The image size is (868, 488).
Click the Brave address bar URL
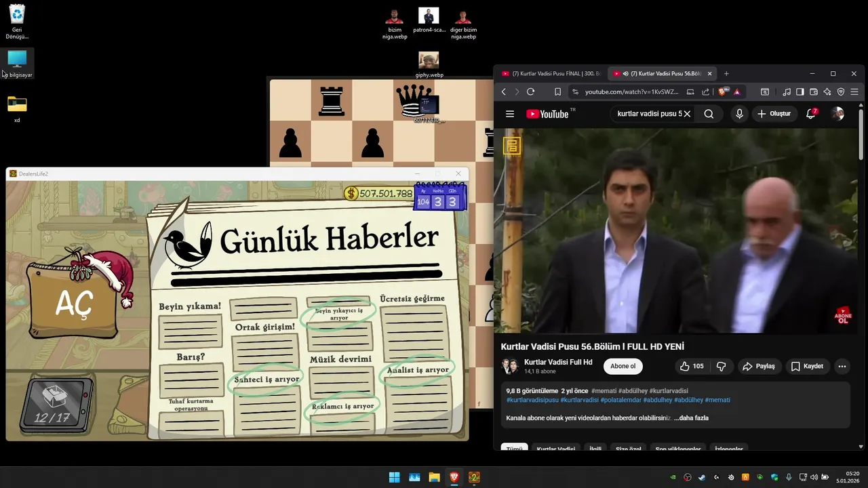pyautogui.click(x=631, y=91)
